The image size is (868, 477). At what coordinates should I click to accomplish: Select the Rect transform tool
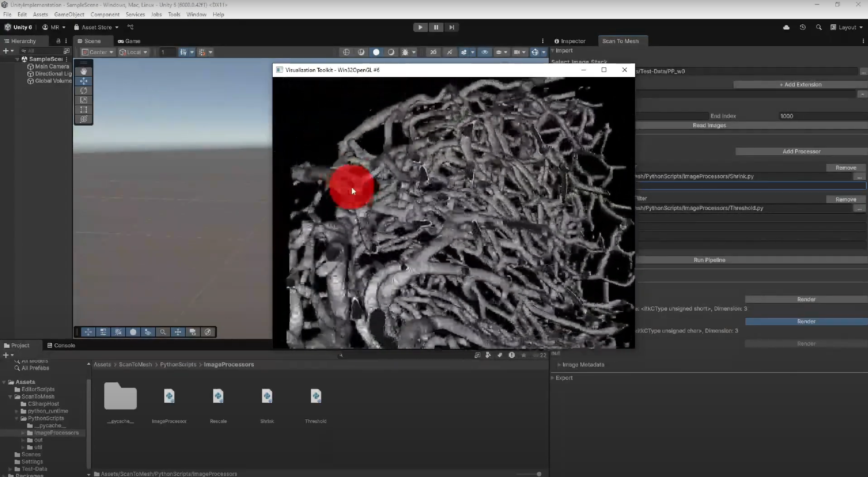[84, 110]
